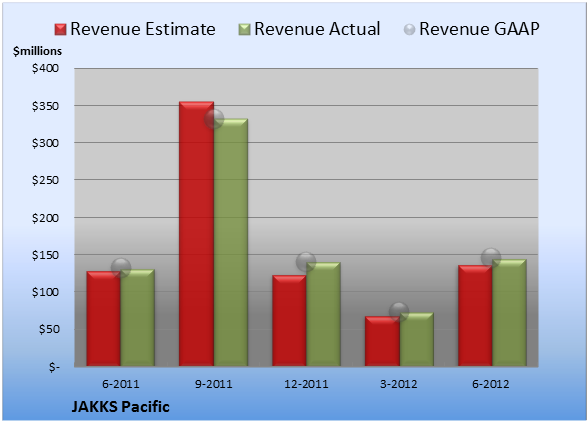Select the green actual bar for 6-2011
The width and height of the screenshot is (588, 422).
pos(138,318)
